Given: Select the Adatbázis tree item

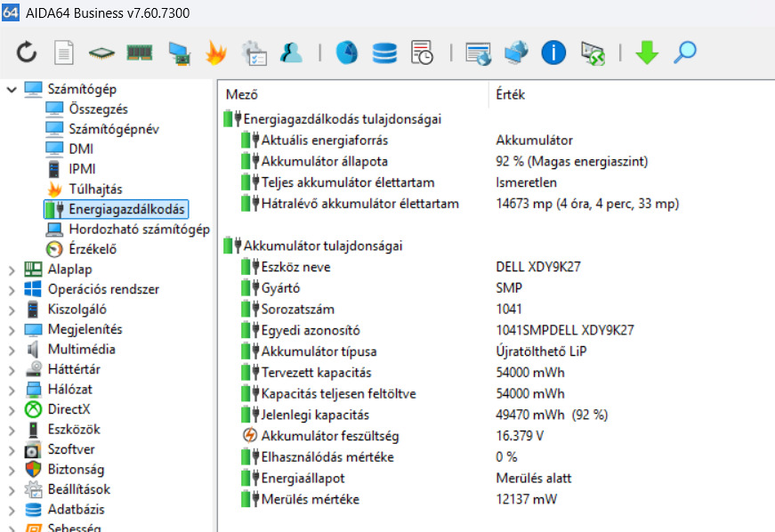Looking at the screenshot, I should point(65,509).
